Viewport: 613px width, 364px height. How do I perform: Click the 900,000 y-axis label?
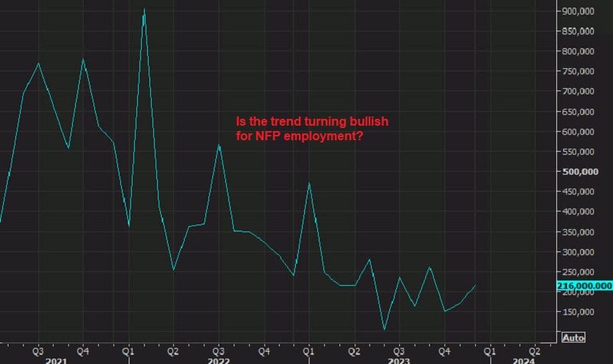tap(579, 11)
